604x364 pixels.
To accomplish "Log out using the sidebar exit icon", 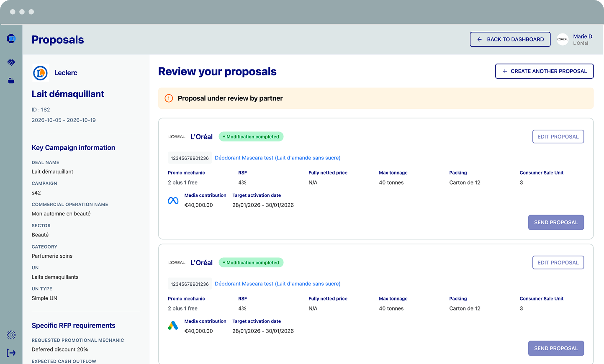I will pyautogui.click(x=11, y=353).
